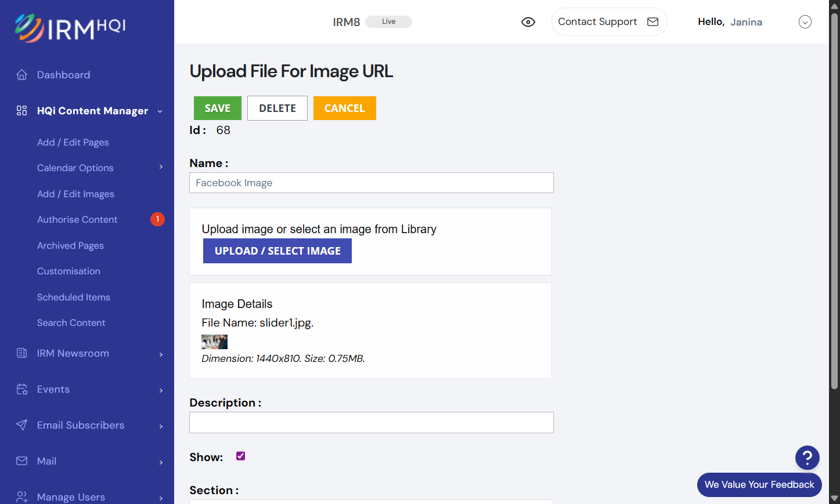840x504 pixels.
Task: Click the Dashboard home icon
Action: click(22, 75)
